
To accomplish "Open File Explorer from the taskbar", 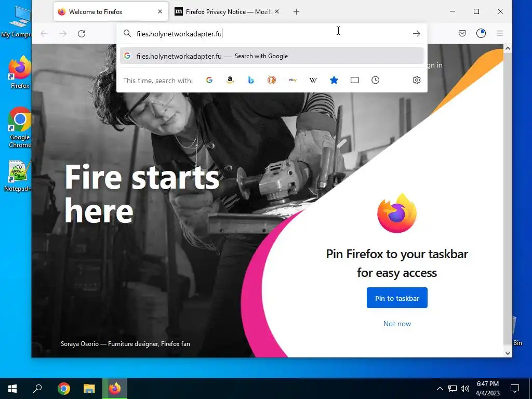I will tap(89, 389).
